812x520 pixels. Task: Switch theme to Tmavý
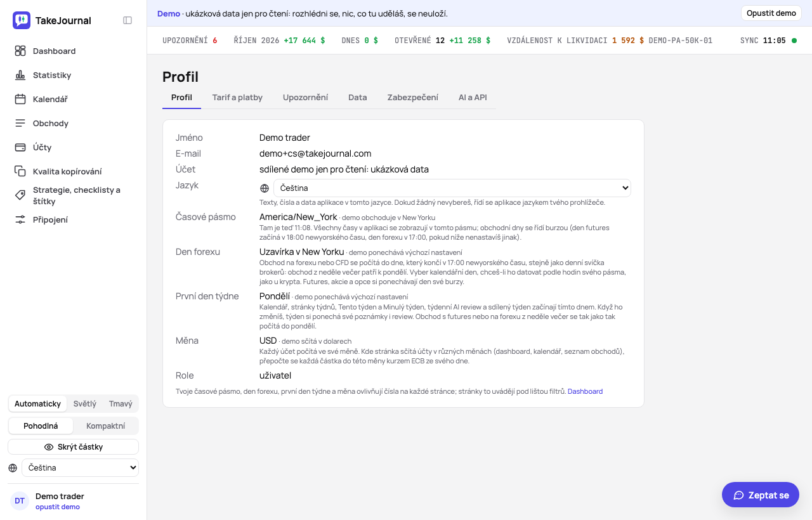pos(121,404)
